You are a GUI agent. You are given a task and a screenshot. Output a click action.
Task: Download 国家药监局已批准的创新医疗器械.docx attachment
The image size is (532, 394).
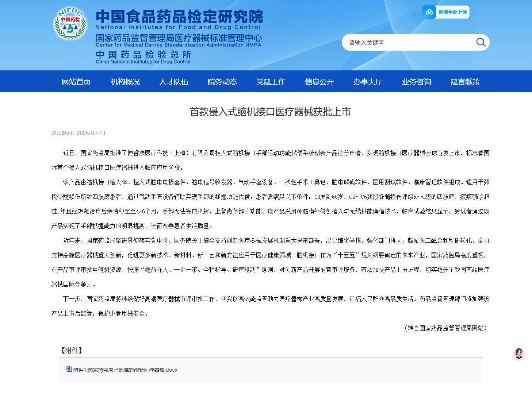click(x=125, y=370)
